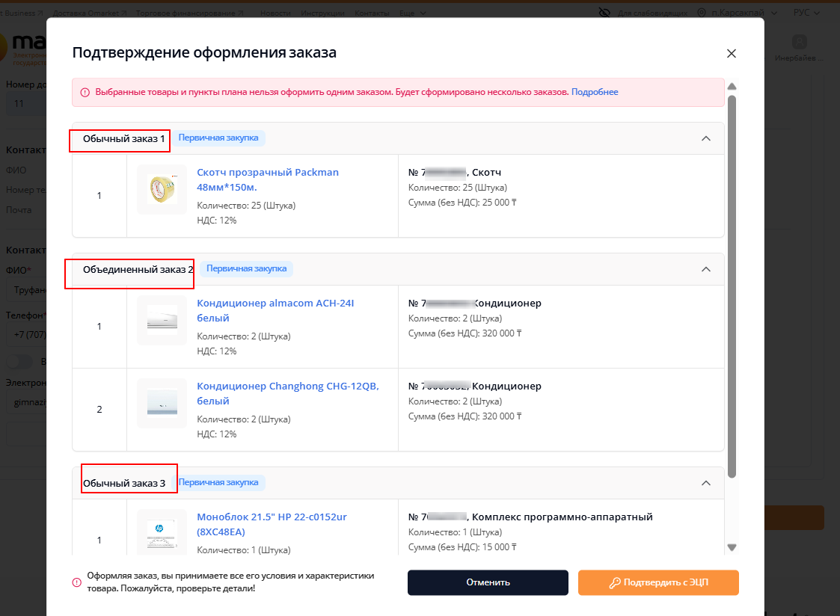The height and width of the screenshot is (616, 840).
Task: Click the Для слабовидящих eye icon in background
Action: pyautogui.click(x=604, y=12)
